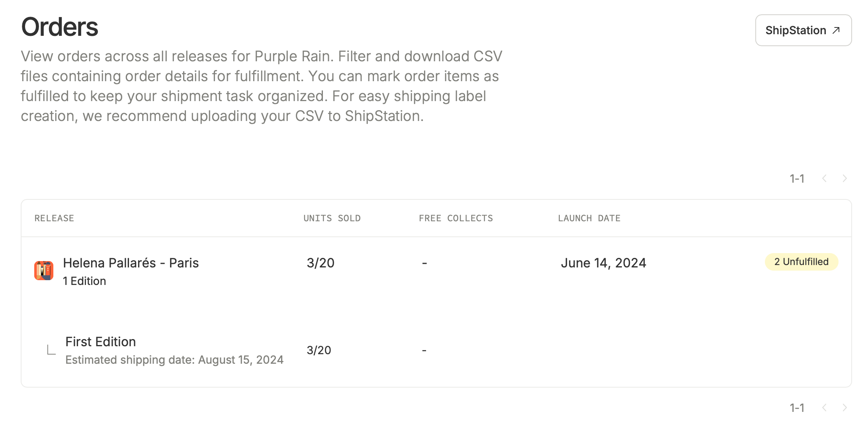The image size is (868, 429).
Task: Open the Helena Pallarés - Paris release thumbnail
Action: click(x=44, y=271)
